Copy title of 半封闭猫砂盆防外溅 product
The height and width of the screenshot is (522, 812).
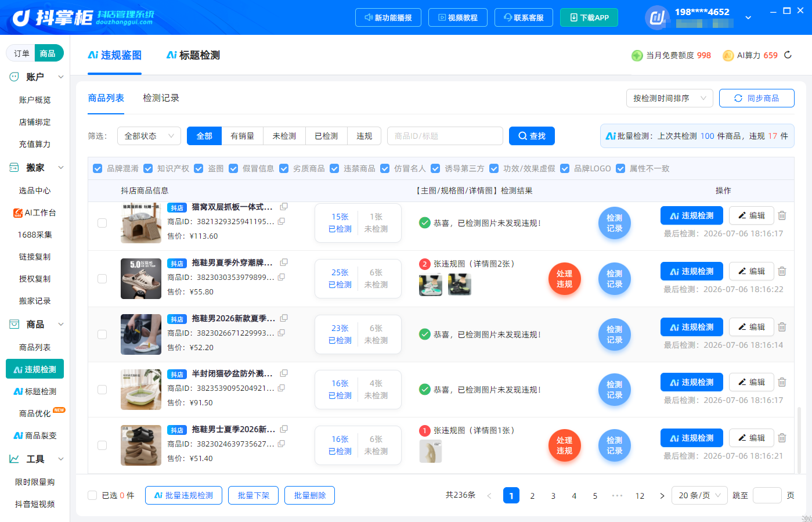click(284, 373)
